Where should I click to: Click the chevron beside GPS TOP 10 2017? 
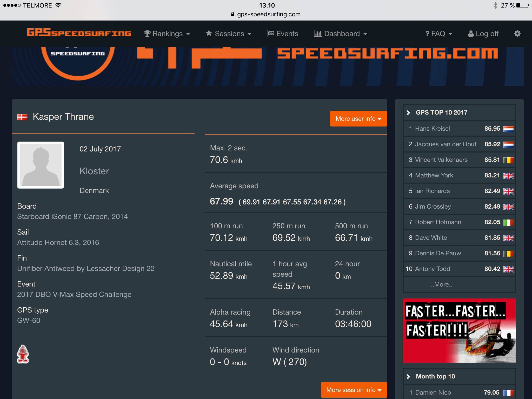(408, 112)
